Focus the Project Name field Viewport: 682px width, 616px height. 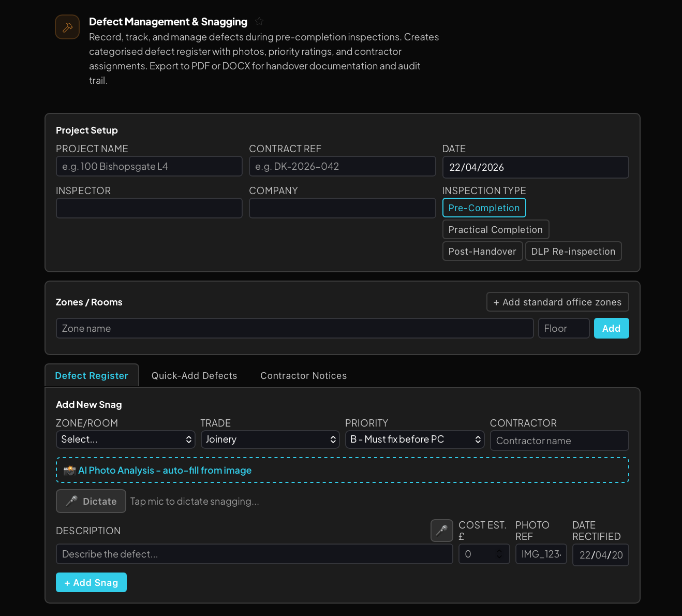pyautogui.click(x=149, y=166)
